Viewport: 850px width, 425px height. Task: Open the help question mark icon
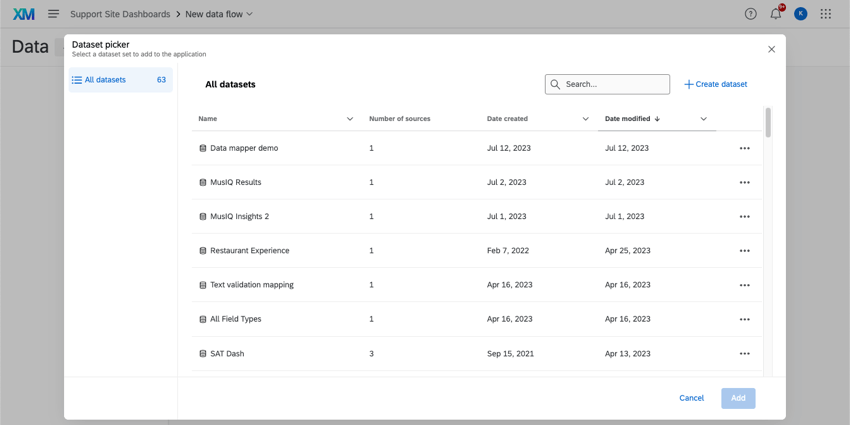pos(751,14)
